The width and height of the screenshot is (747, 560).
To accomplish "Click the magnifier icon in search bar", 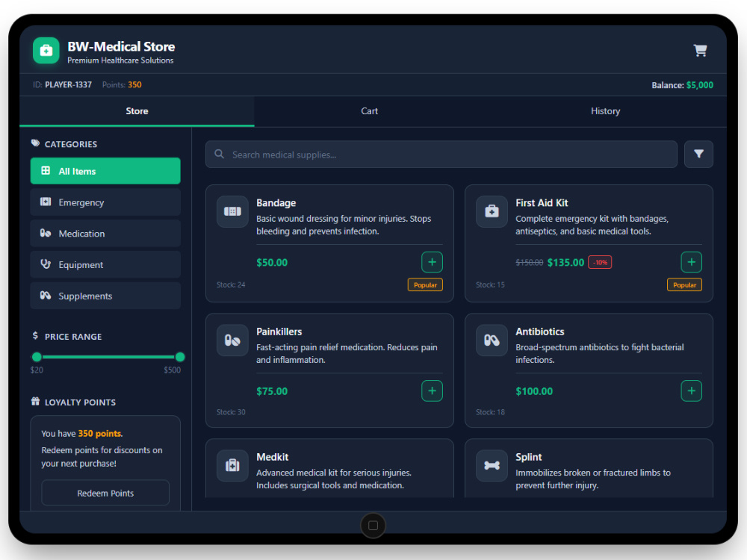I will click(x=219, y=154).
